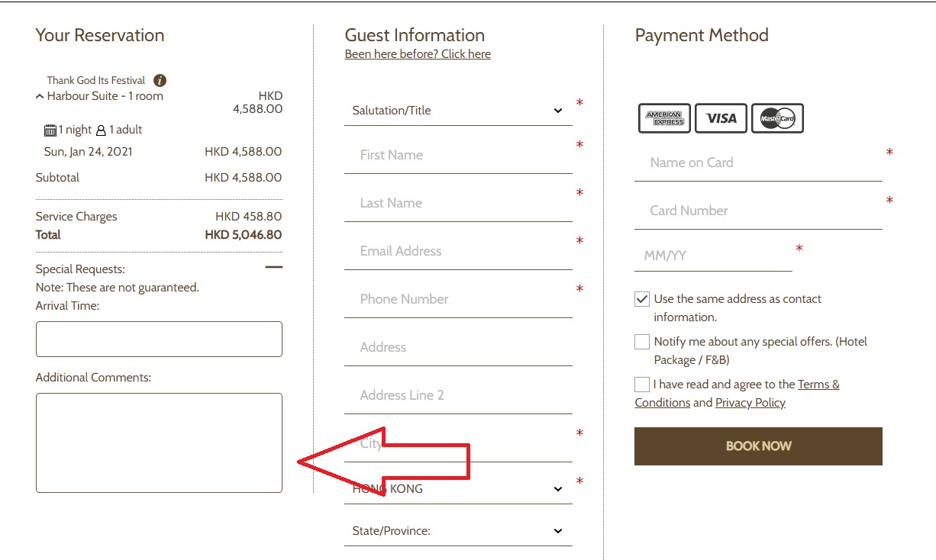Image resolution: width=936 pixels, height=560 pixels.
Task: Open the Privacy Policy link
Action: pos(750,403)
